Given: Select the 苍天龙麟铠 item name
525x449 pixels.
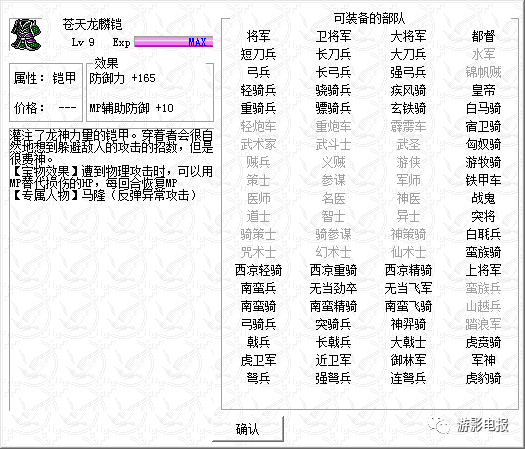Looking at the screenshot, I should (92, 24).
